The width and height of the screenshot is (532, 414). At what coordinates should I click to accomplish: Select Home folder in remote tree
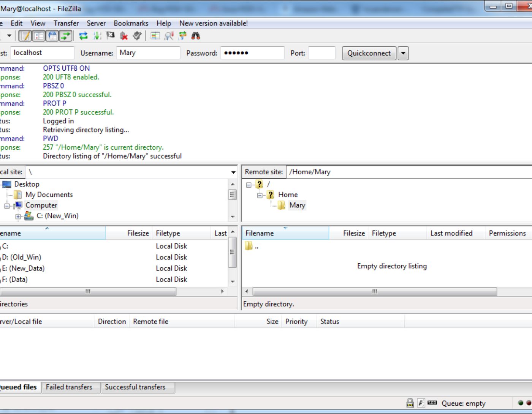288,195
